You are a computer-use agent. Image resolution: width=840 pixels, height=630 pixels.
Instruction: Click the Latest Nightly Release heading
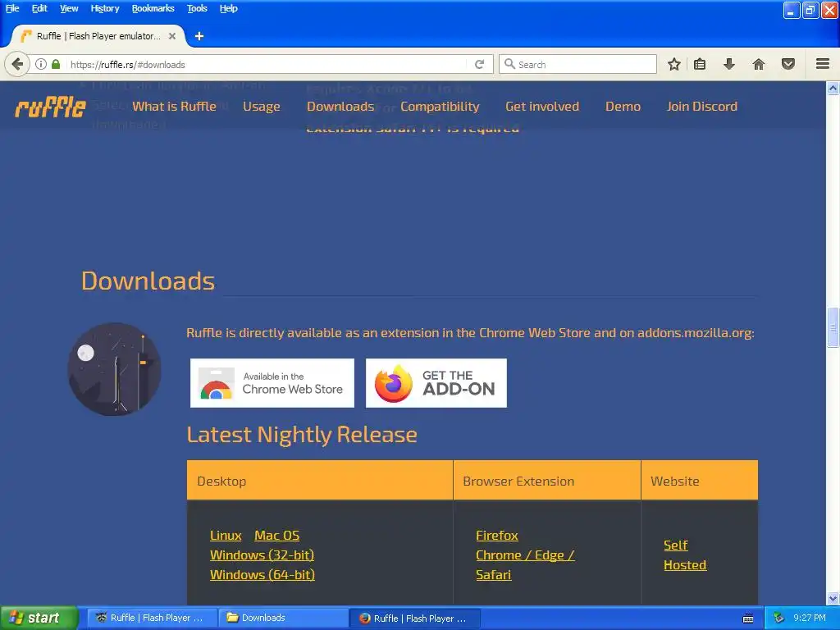click(x=302, y=435)
